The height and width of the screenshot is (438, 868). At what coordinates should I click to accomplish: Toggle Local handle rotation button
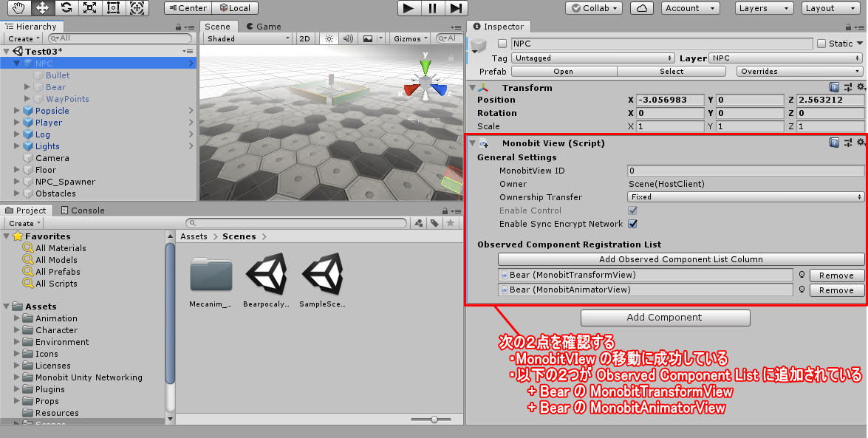coord(235,8)
